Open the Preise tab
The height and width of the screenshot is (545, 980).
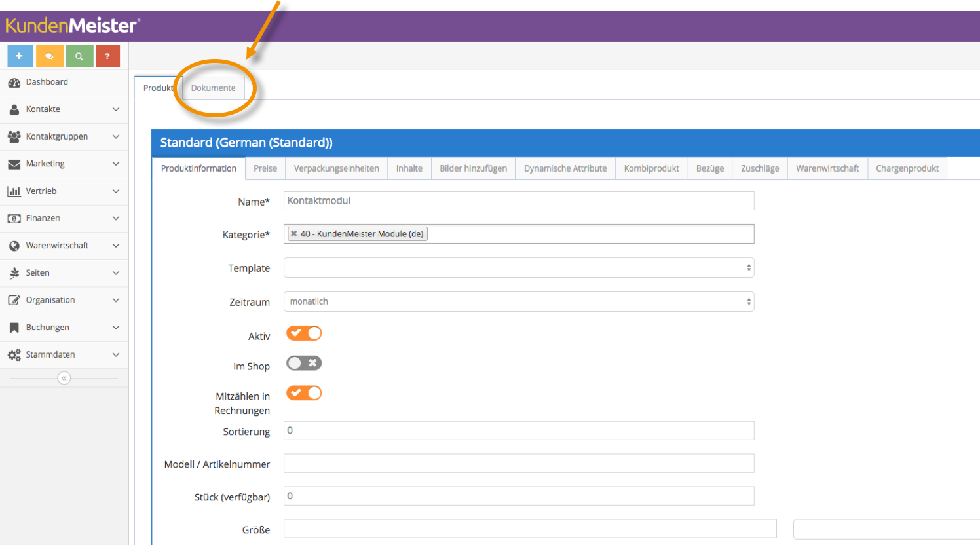265,168
